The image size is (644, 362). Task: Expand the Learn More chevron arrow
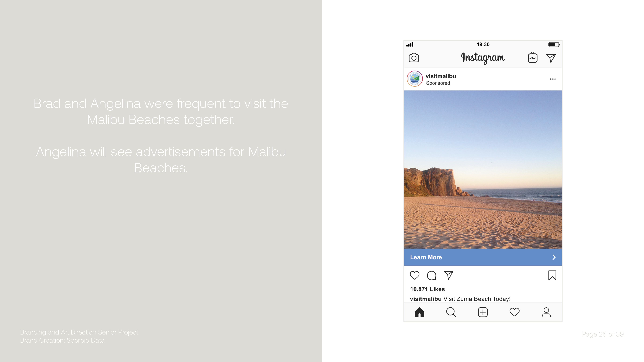coord(554,257)
